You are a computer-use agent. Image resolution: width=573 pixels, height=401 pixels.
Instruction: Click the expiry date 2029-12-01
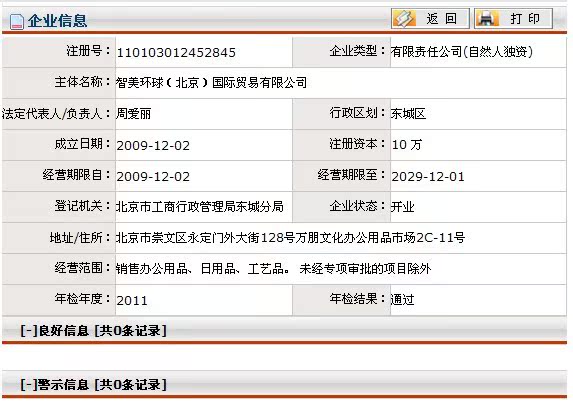428,177
